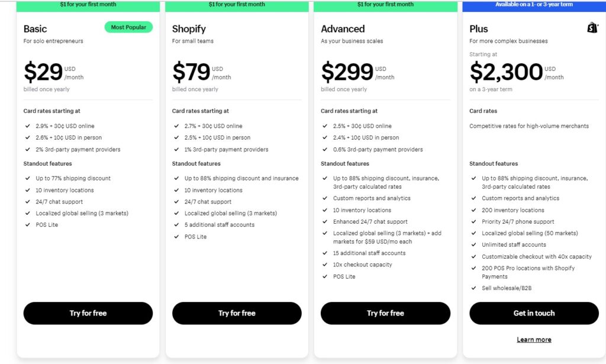Click checkmark beside 'Unlimited staff accounts'
Screen dimensions: 606x364
[474, 244]
